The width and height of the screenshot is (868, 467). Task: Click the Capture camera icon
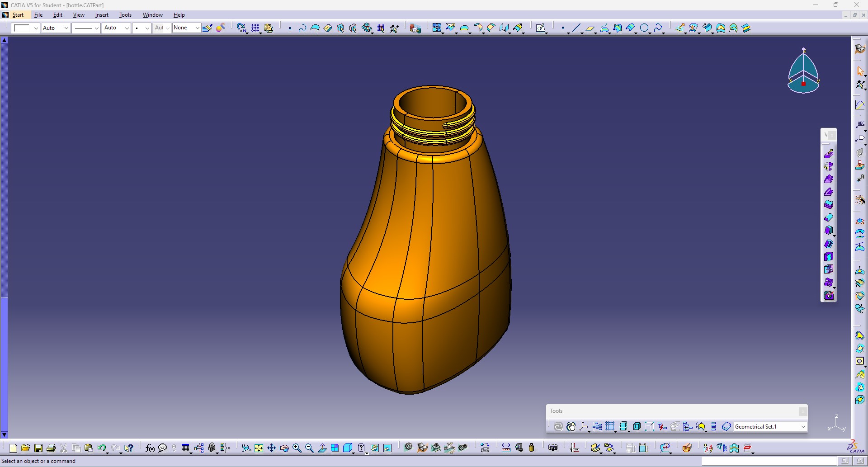552,448
